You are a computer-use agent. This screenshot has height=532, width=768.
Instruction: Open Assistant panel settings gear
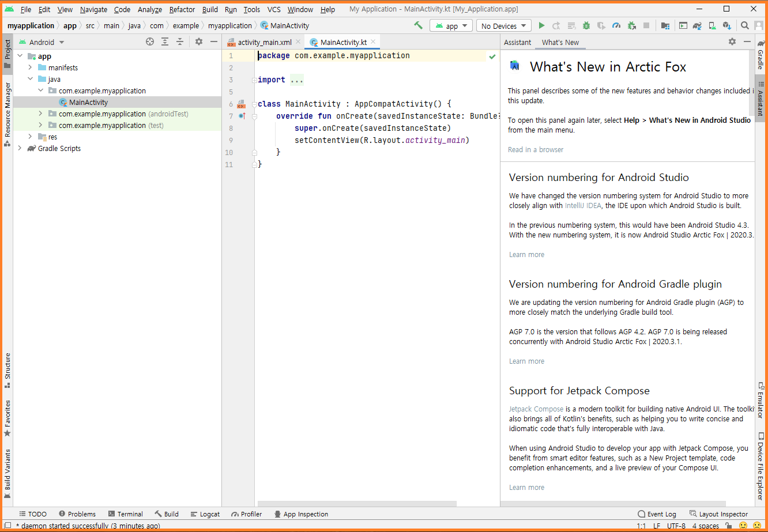coord(732,42)
